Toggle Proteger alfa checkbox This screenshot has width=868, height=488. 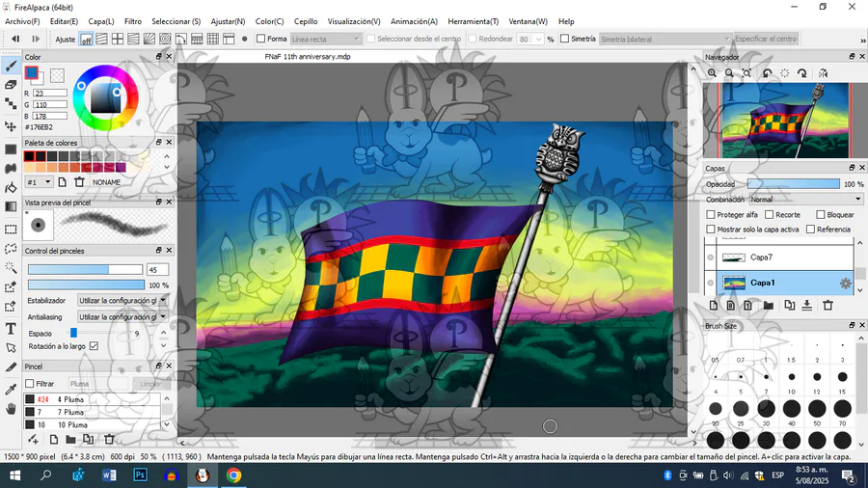pyautogui.click(x=711, y=215)
